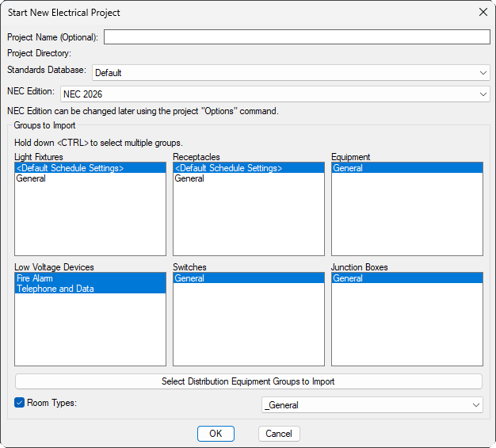Viewport: 496px width, 448px height.
Task: Uncheck the Room Types checkbox
Action: coord(19,403)
